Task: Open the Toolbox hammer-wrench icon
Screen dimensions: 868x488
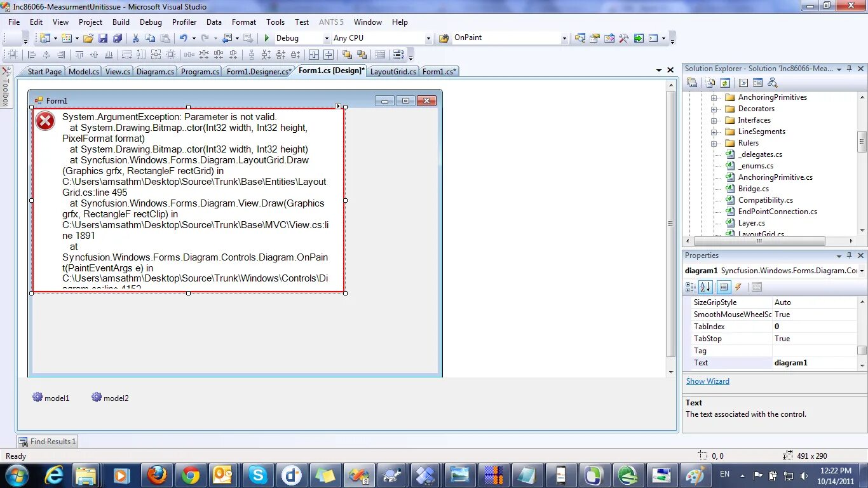Action: 624,38
